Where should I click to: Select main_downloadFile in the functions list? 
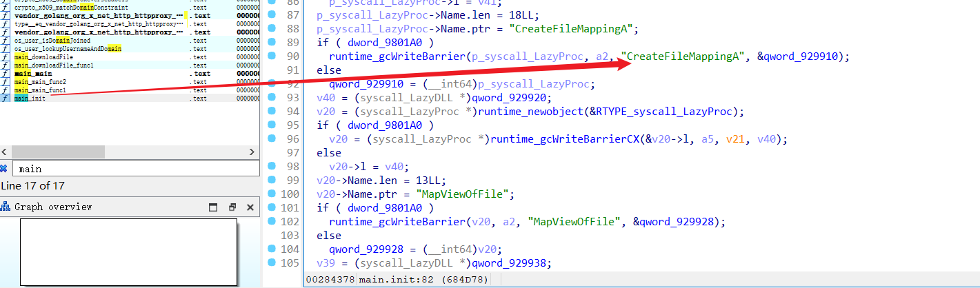(43, 57)
